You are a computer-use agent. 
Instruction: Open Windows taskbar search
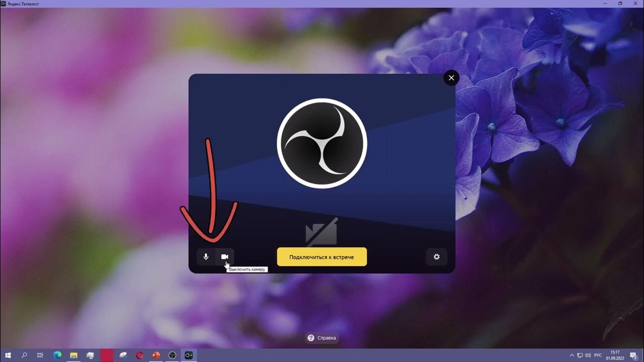24,355
